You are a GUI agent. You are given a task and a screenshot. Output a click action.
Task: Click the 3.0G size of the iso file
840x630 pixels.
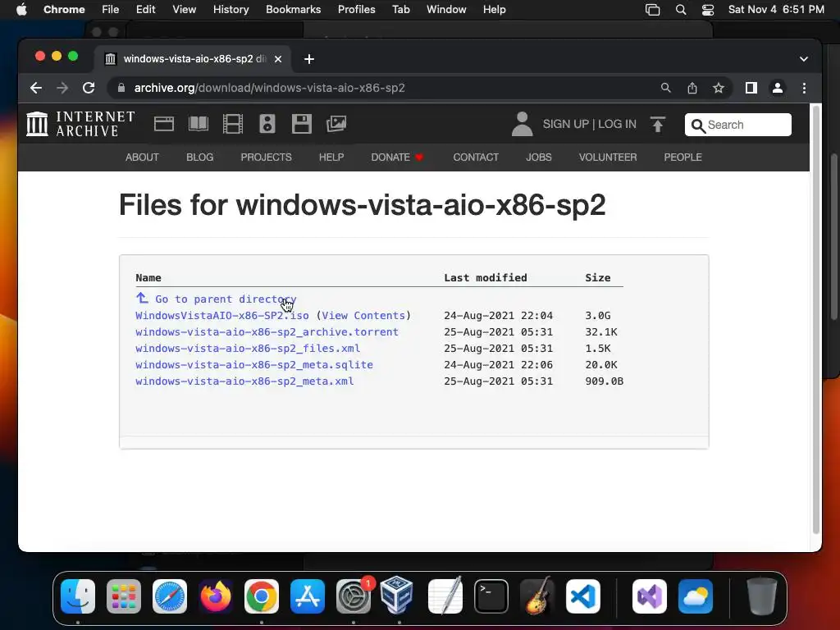tap(598, 316)
